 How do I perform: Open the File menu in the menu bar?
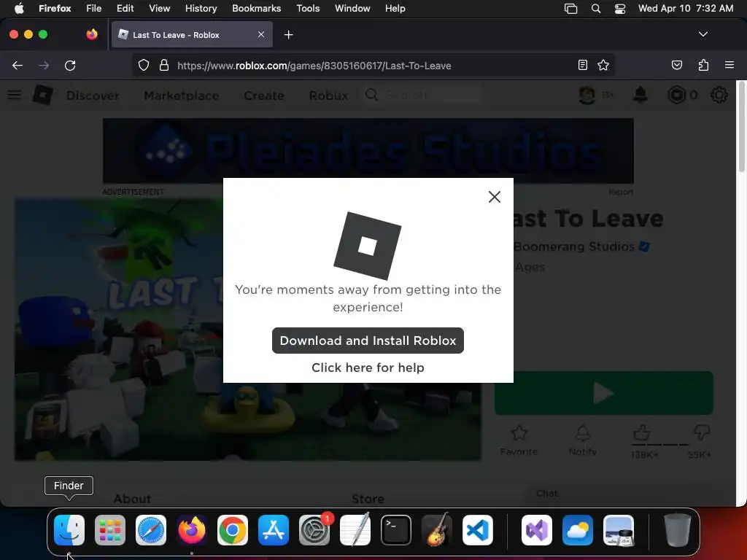pos(94,9)
